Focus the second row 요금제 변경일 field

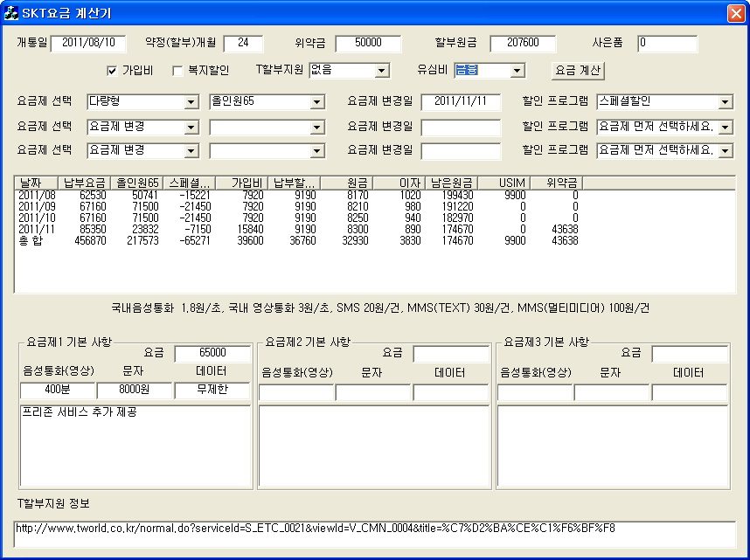pyautogui.click(x=461, y=128)
